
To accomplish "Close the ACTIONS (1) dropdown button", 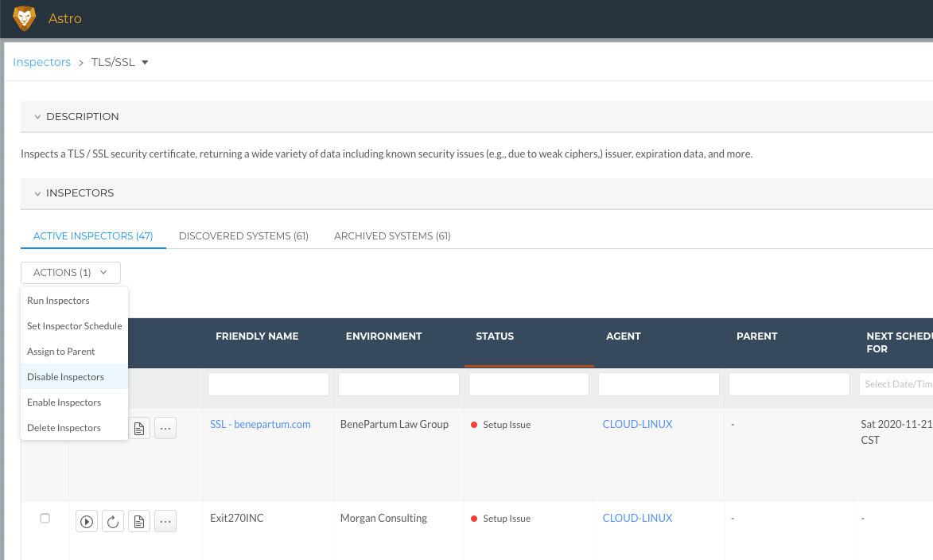I will (71, 273).
